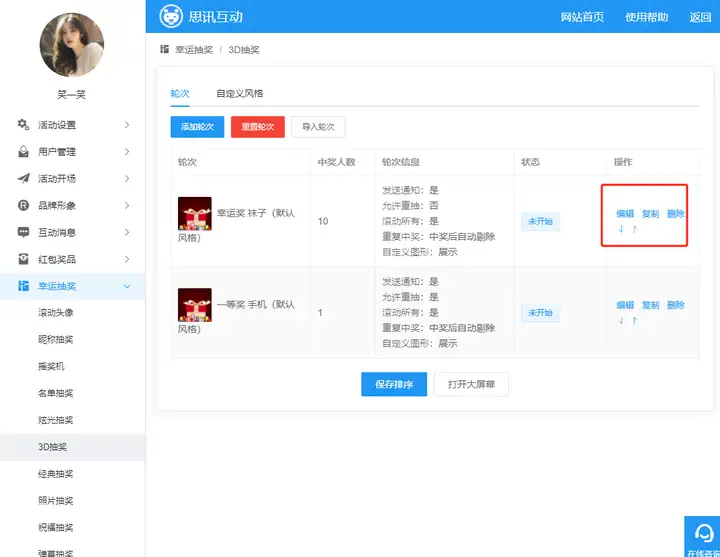Expand the 用户管理 chevron
The height and width of the screenshot is (557, 720).
click(x=127, y=152)
